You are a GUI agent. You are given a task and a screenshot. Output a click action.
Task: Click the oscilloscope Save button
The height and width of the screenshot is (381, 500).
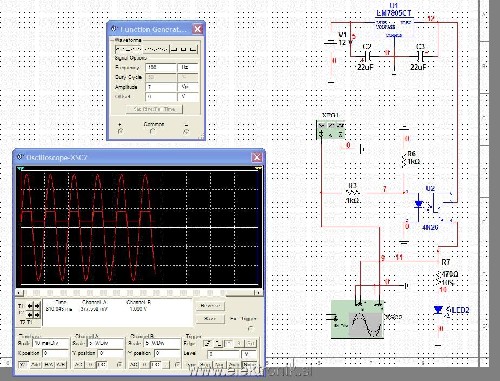[210, 319]
